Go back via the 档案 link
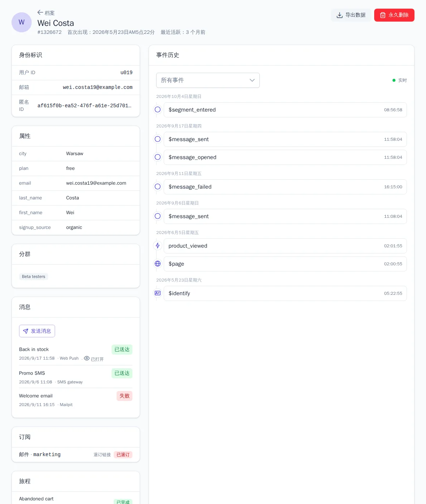Screen dimensions: 426x504 pos(46,13)
